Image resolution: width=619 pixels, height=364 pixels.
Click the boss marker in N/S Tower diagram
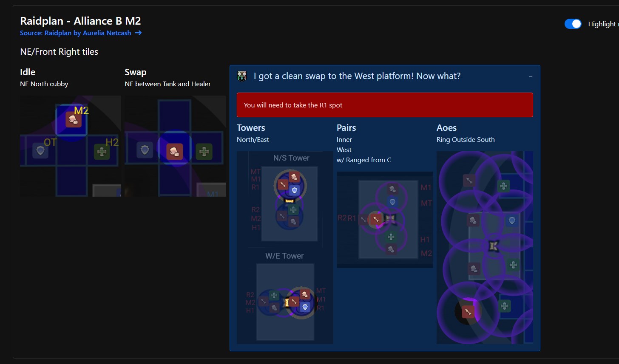click(290, 201)
